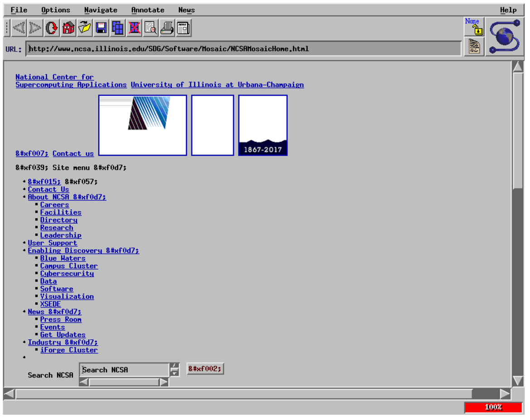Follow the 'Contact us' link beside the images
This screenshot has height=420, width=530.
click(x=73, y=154)
